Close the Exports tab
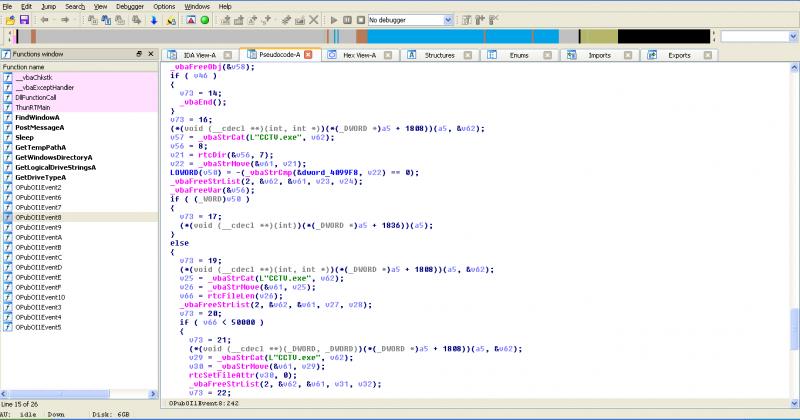This screenshot has height=420, width=800. [x=708, y=55]
